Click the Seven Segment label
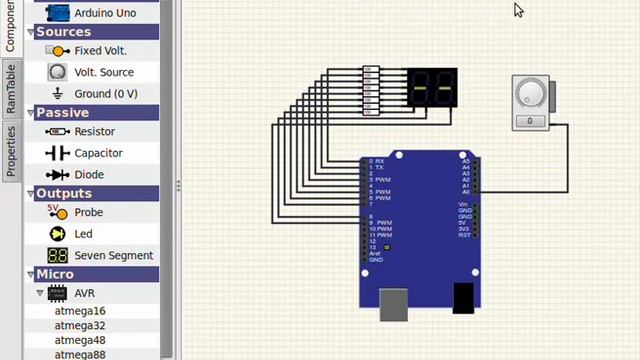Screen dimensions: 640x360 (x=114, y=256)
